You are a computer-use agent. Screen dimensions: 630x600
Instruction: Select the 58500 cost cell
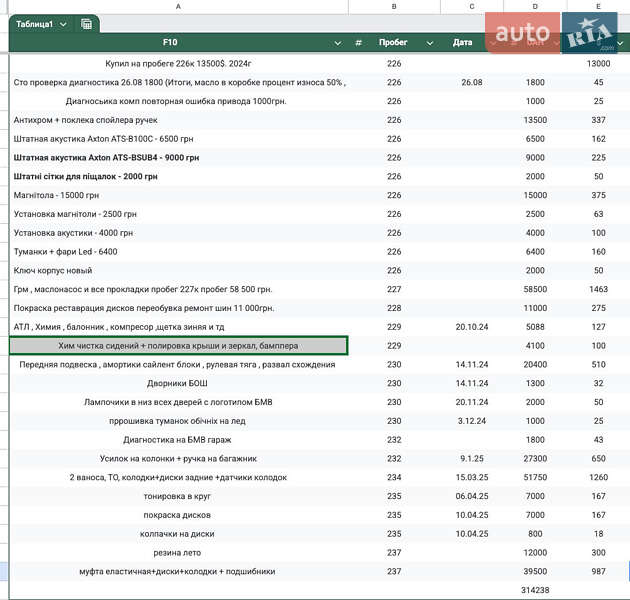tap(535, 289)
